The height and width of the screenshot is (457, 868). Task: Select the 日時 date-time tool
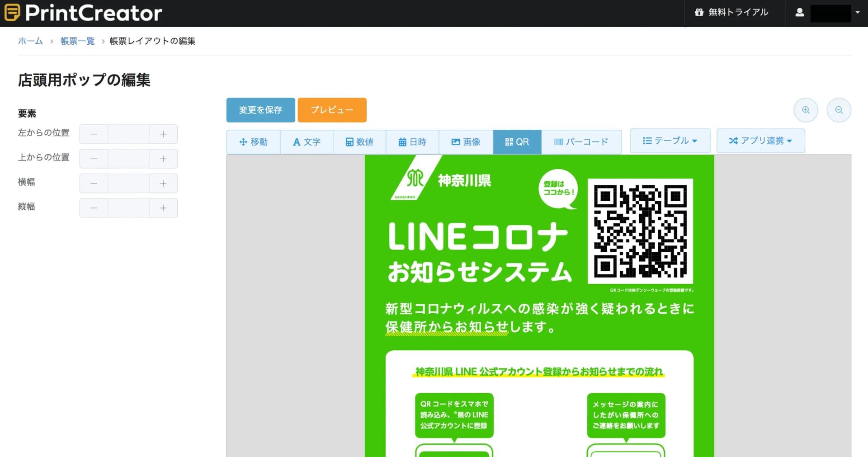412,142
